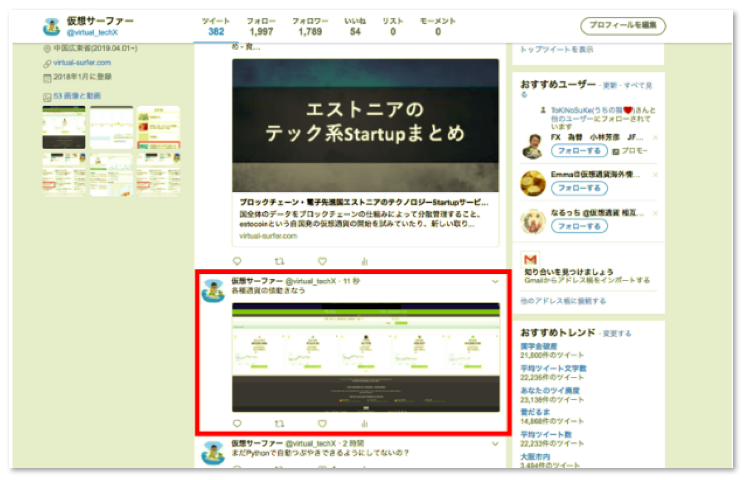Open analytics icon under the Estonia Startup card
747x480 pixels.
(x=364, y=261)
